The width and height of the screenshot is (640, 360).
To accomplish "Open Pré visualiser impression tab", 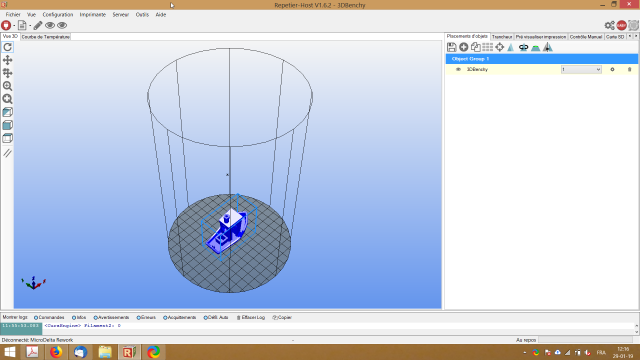I will tap(540, 37).
